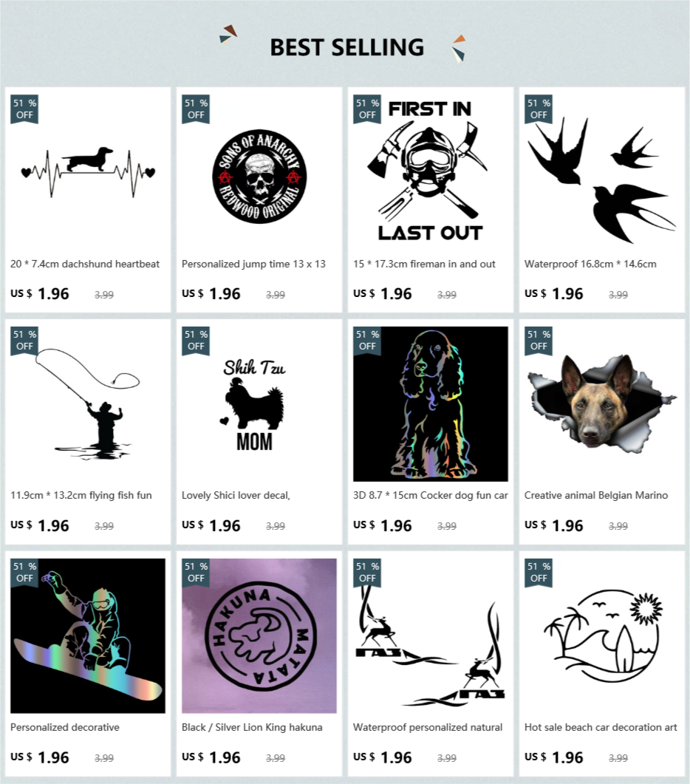The image size is (690, 784).
Task: Open the fly fishing silhouette decal
Action: 88,404
